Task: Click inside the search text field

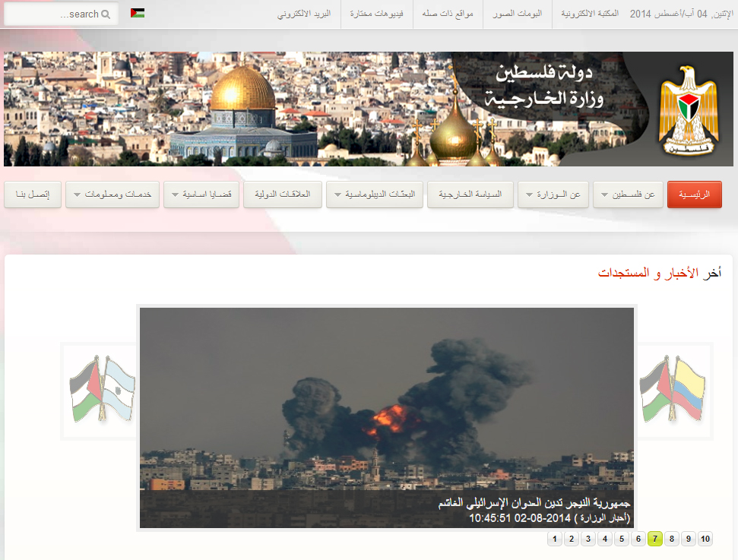Action: click(x=62, y=14)
